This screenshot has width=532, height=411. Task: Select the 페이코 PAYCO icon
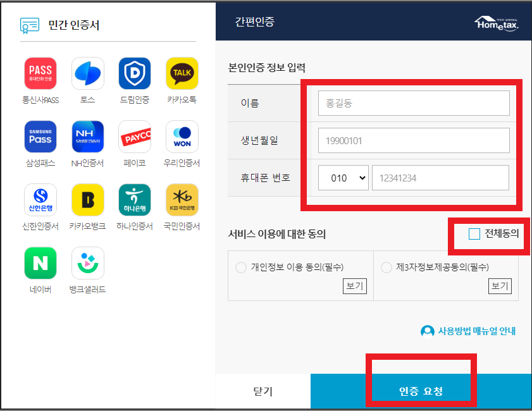[x=135, y=137]
